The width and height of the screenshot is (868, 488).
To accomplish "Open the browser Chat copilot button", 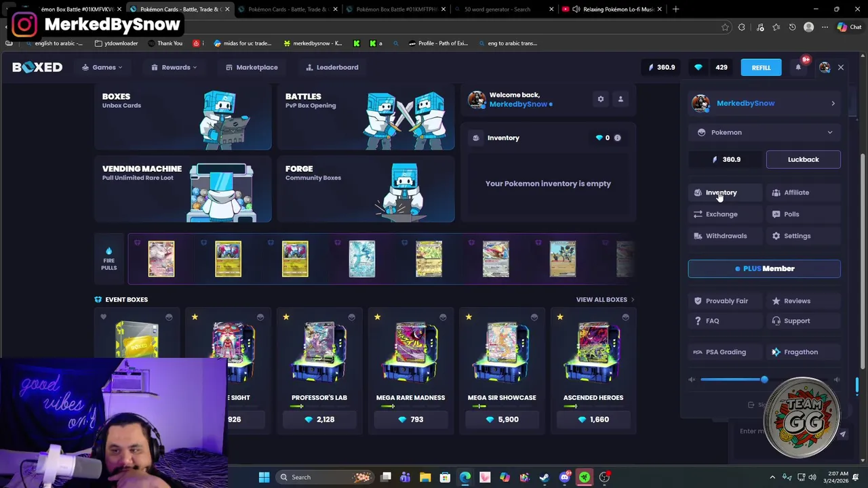I will [849, 27].
